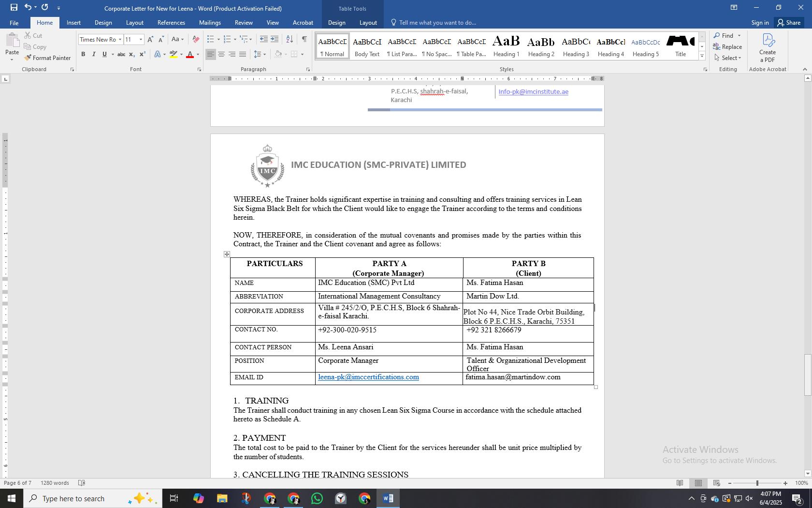Open line spacing dropdown
The height and width of the screenshot is (508, 812).
[260, 54]
